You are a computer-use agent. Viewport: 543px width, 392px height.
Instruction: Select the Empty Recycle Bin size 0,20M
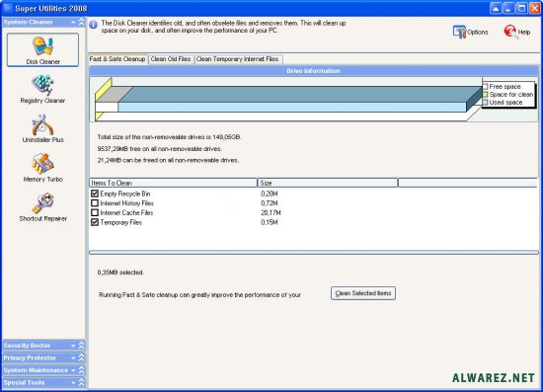[x=270, y=194]
